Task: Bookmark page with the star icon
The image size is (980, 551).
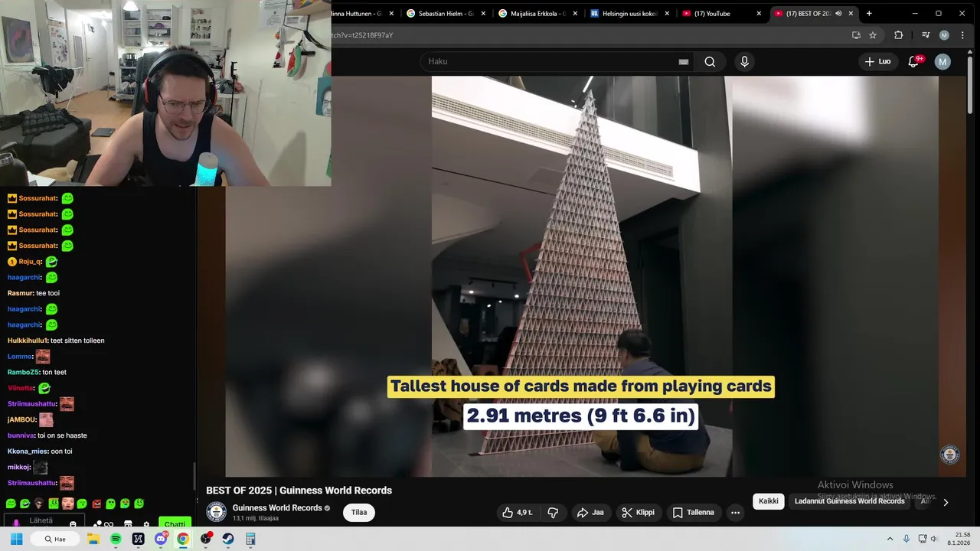Action: pos(873,35)
